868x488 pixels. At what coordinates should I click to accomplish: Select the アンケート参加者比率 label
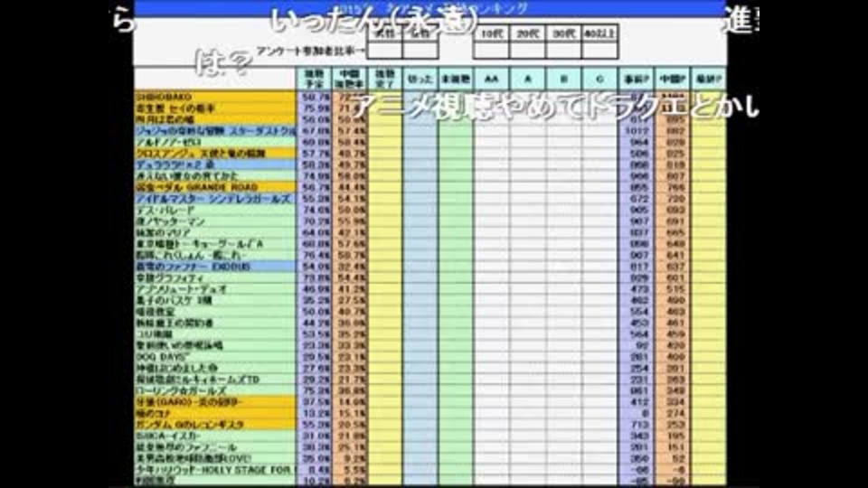[x=310, y=51]
